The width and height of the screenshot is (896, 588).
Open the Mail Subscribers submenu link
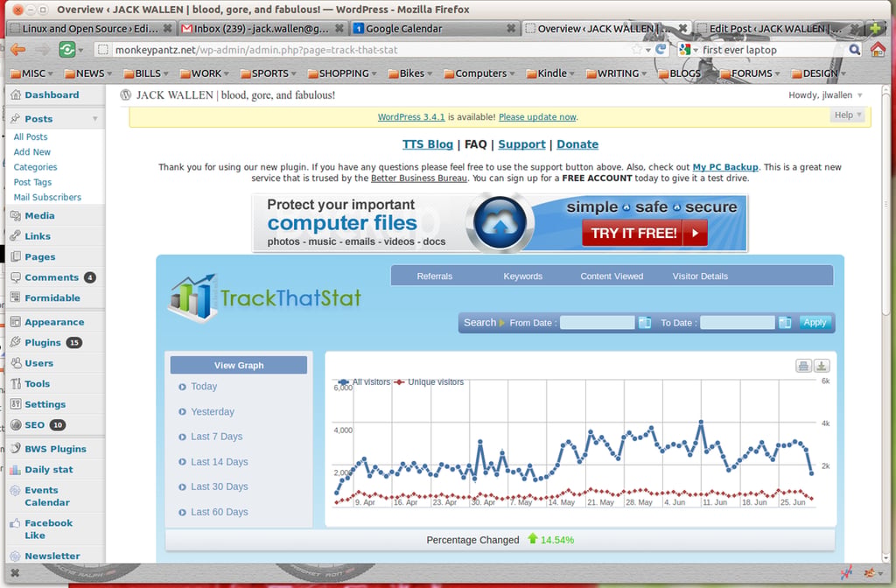click(x=47, y=197)
